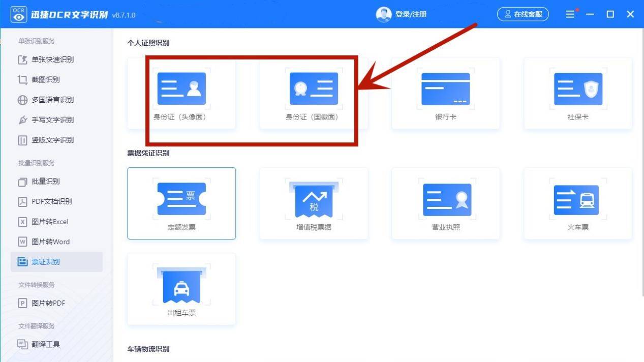Click the 在线客服 online support button
This screenshot has height=362, width=644.
(524, 14)
